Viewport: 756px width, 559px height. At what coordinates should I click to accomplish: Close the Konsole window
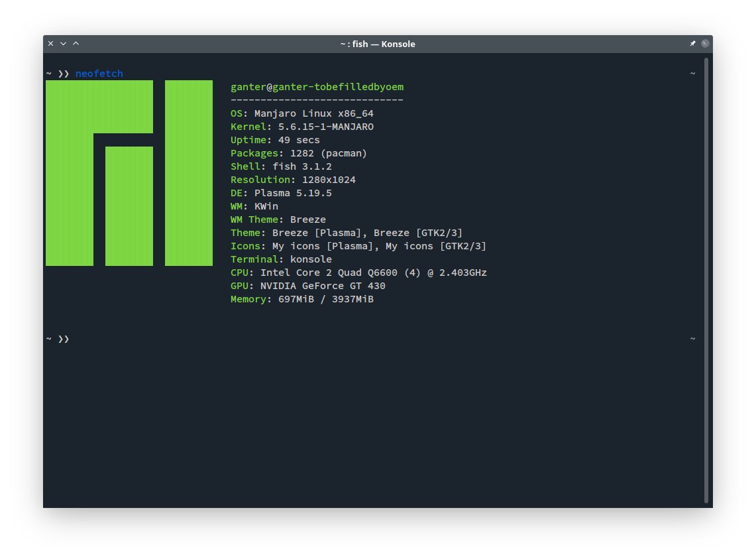click(x=50, y=44)
